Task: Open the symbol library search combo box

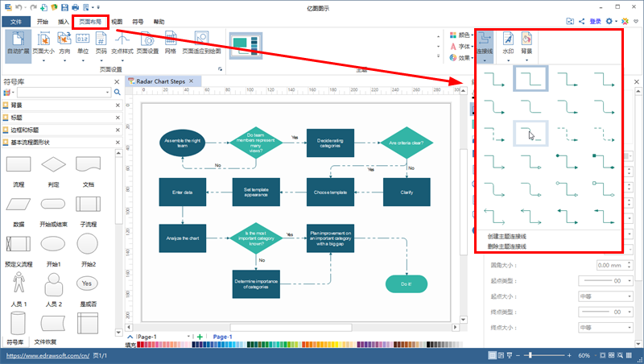Action: click(64, 93)
